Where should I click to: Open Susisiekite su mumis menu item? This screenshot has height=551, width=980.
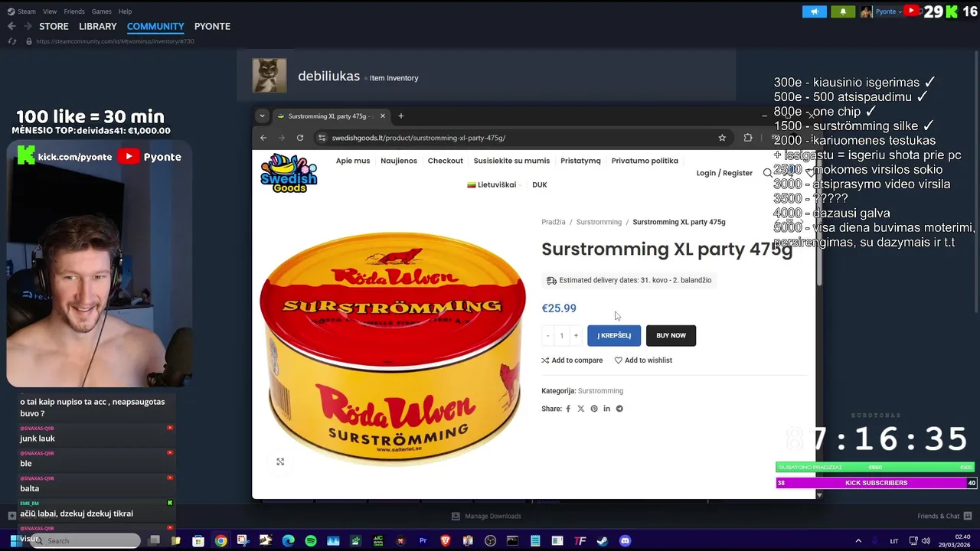511,161
